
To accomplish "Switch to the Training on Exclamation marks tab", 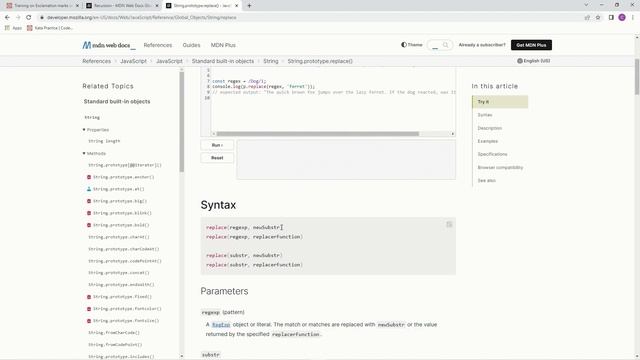I will [42, 6].
